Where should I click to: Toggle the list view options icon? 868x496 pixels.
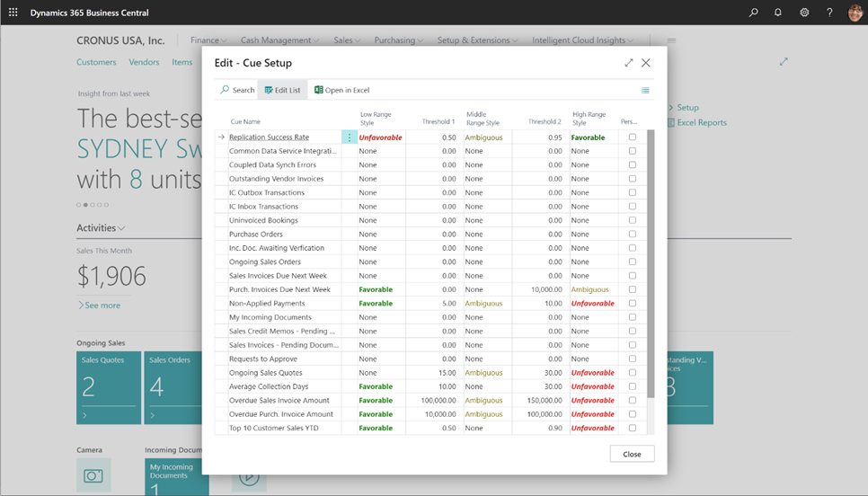coord(645,90)
